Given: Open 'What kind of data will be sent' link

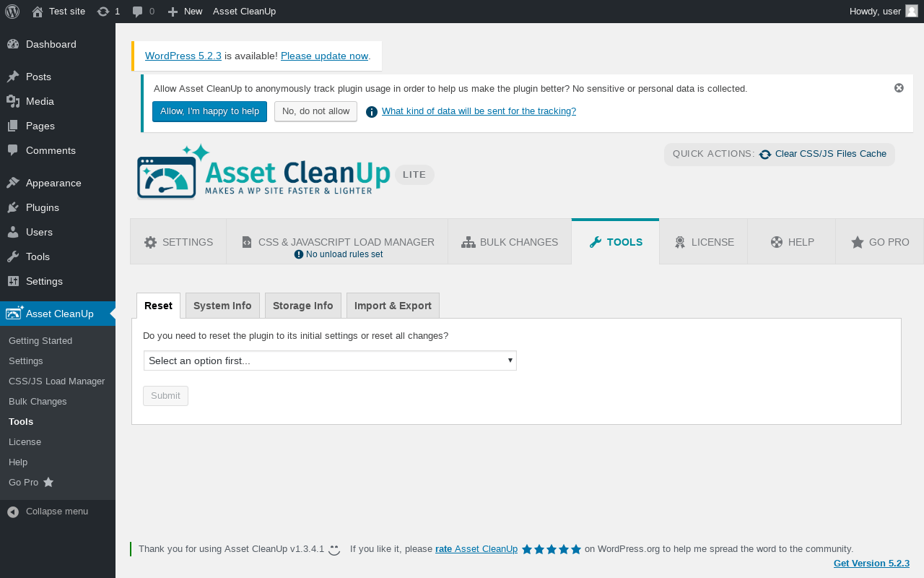Looking at the screenshot, I should 479,111.
